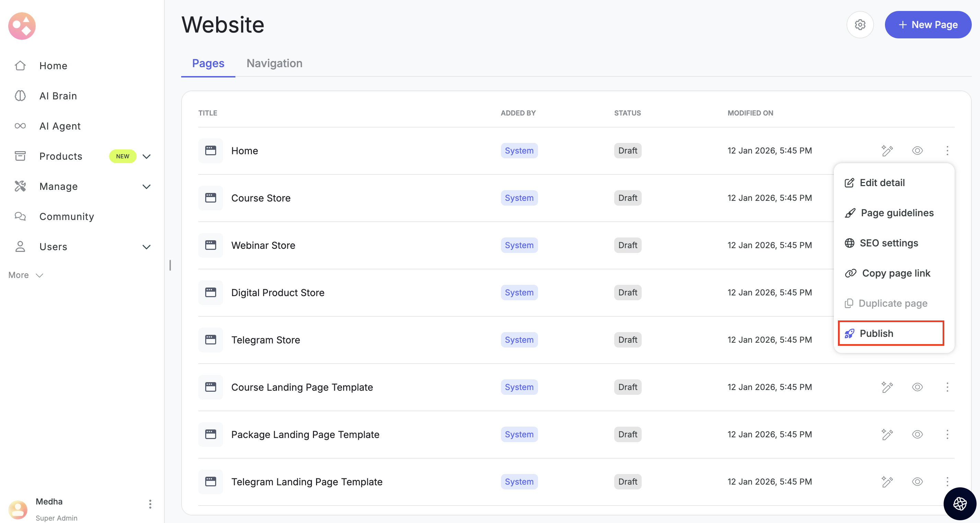This screenshot has height=523, width=980.
Task: Expand the Manage section in sidebar
Action: [147, 186]
